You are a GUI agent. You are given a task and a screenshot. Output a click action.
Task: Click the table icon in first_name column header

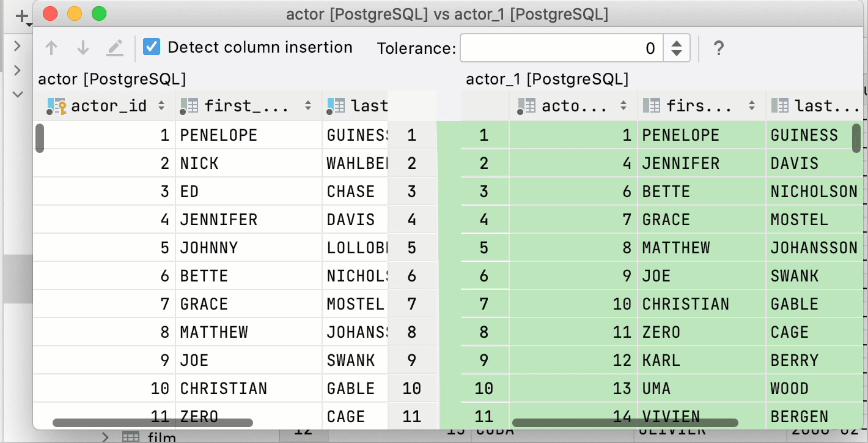point(188,105)
